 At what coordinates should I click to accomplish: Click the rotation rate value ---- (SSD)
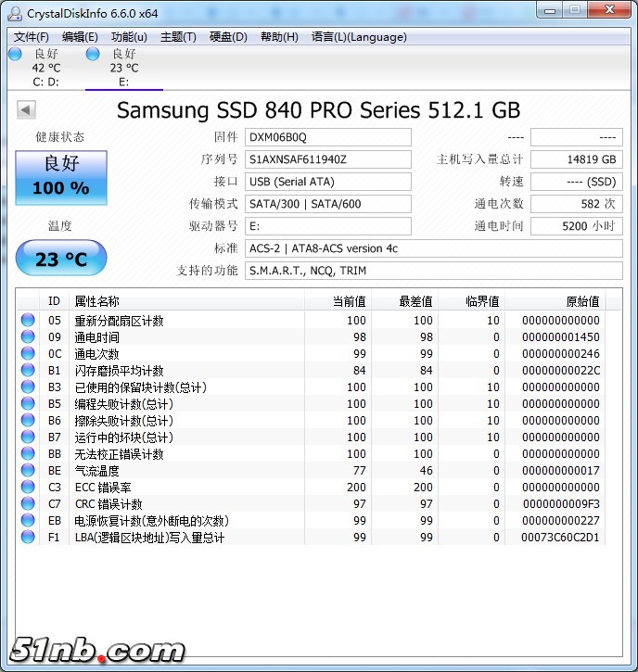(x=577, y=182)
